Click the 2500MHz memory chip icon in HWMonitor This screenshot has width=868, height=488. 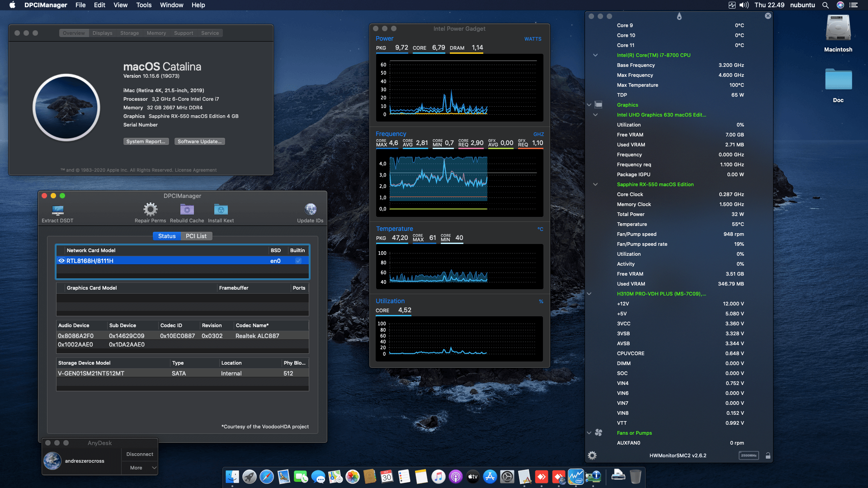click(749, 455)
